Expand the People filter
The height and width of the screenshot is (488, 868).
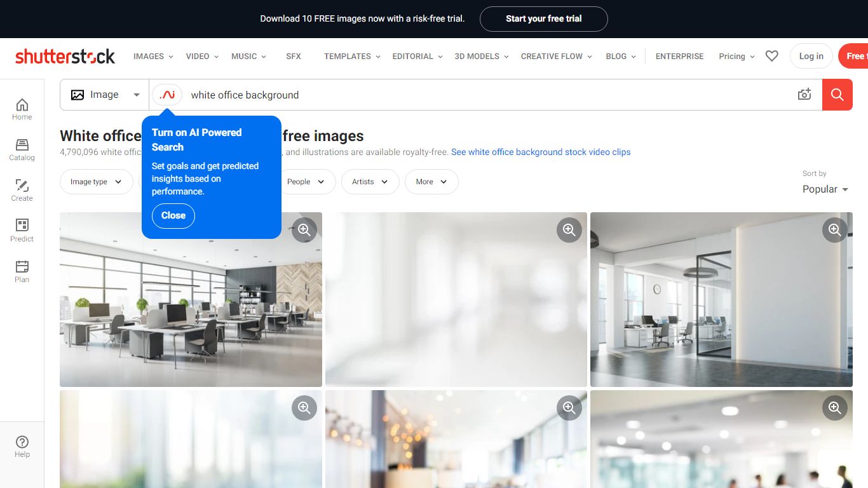point(306,182)
